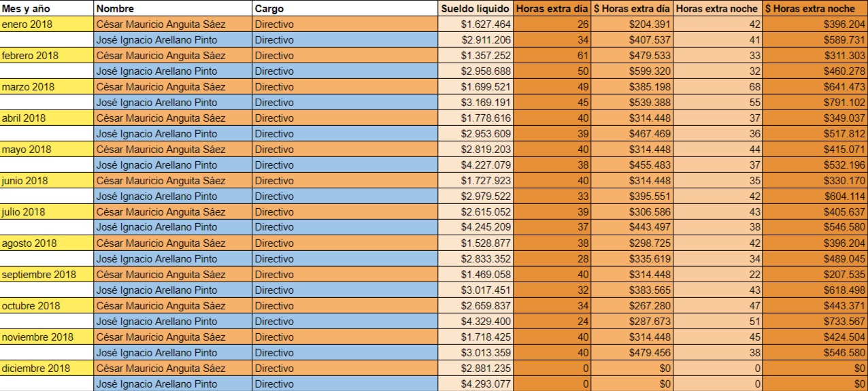Viewport: 868px width, 391px height.
Task: Select the 'noviembre 2018' cell
Action: click(x=47, y=337)
